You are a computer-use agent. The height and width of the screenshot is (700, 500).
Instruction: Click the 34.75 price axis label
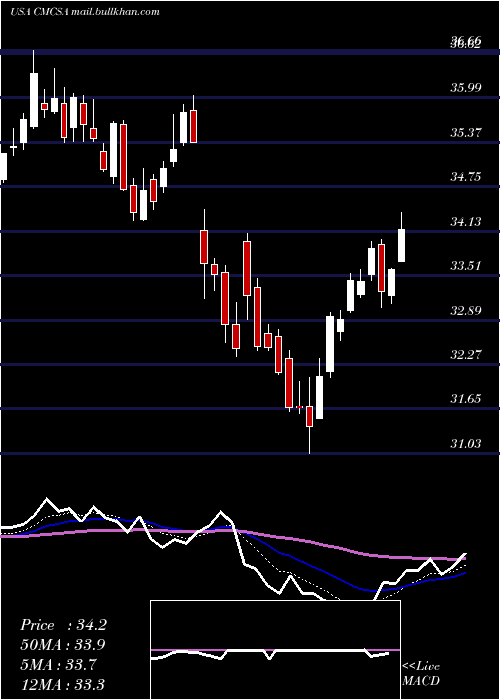click(x=466, y=177)
